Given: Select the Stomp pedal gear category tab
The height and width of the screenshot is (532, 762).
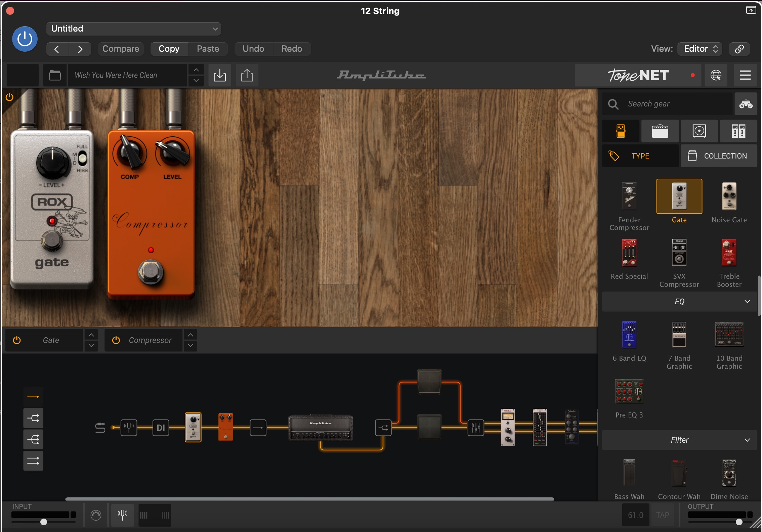Looking at the screenshot, I should tap(621, 131).
